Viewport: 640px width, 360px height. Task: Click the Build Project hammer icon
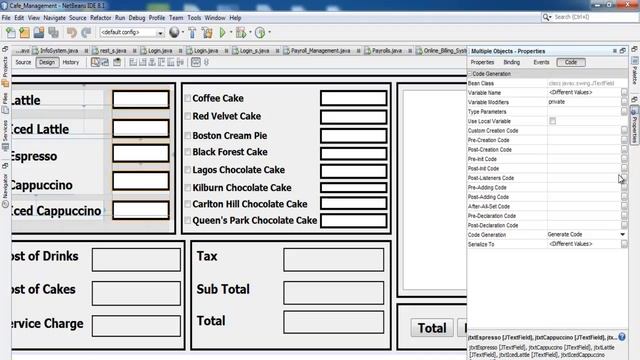pyautogui.click(x=192, y=33)
